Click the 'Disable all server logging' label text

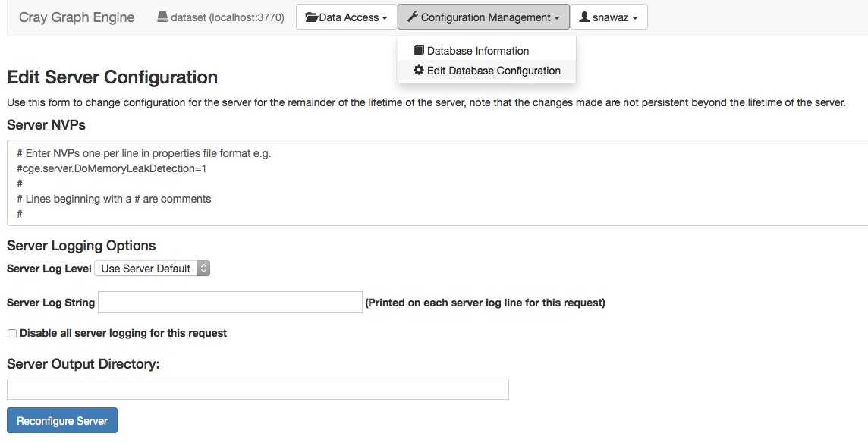[x=123, y=333]
